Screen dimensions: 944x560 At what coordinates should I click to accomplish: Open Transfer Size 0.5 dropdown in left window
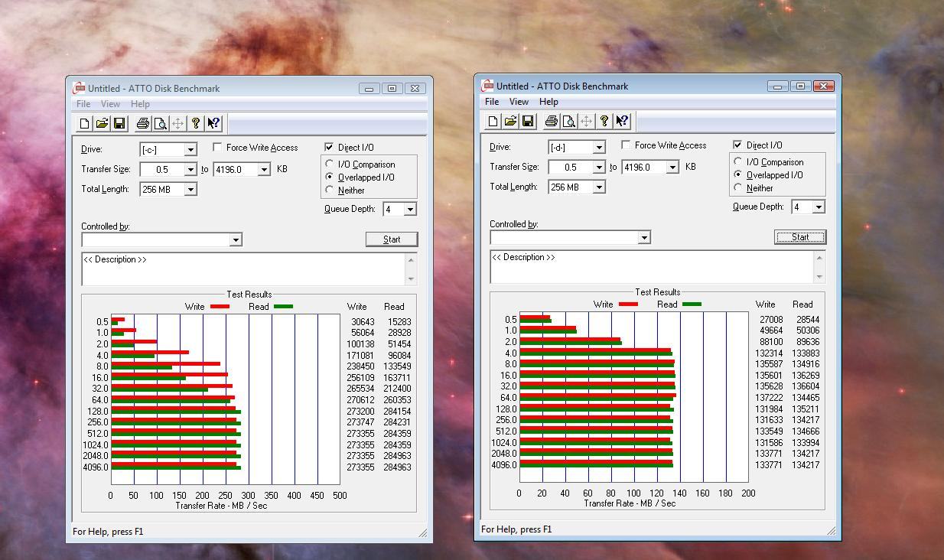pyautogui.click(x=190, y=169)
